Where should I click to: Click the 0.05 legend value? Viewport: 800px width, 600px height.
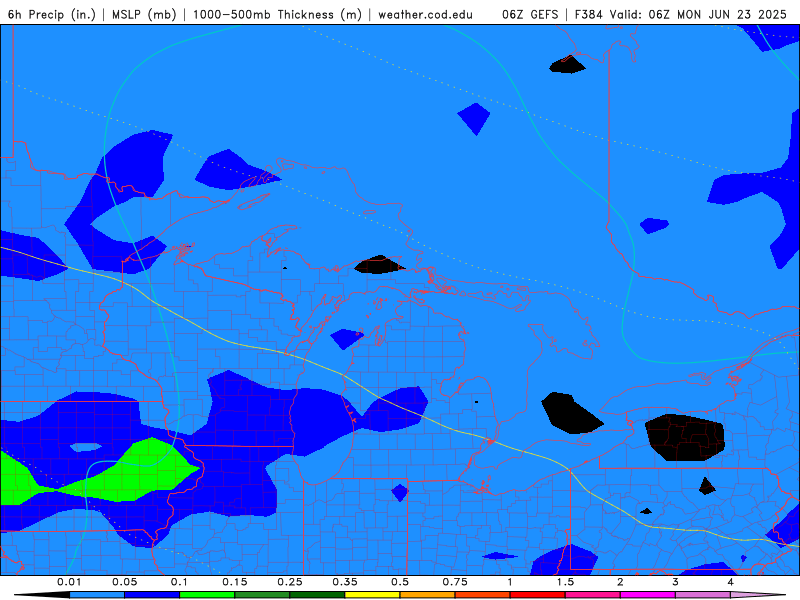(x=124, y=582)
